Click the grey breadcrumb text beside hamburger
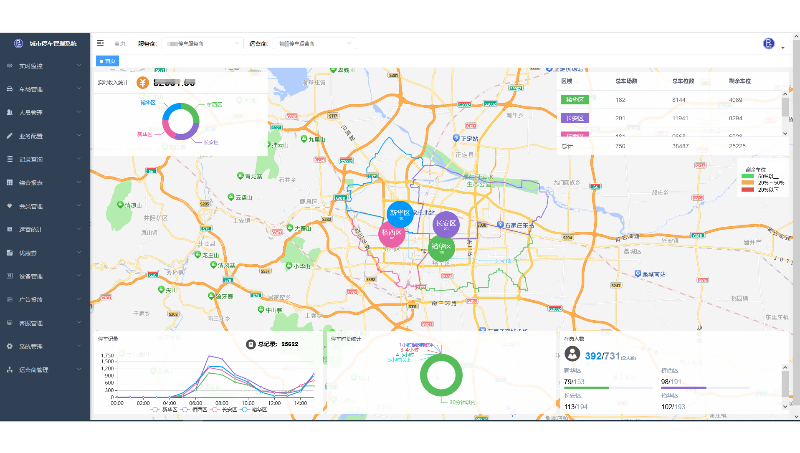The height and width of the screenshot is (453, 800). tap(120, 44)
